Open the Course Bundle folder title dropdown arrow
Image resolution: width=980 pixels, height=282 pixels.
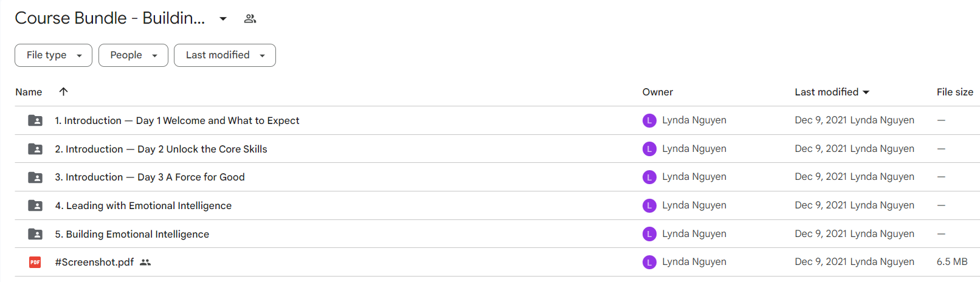[x=223, y=19]
